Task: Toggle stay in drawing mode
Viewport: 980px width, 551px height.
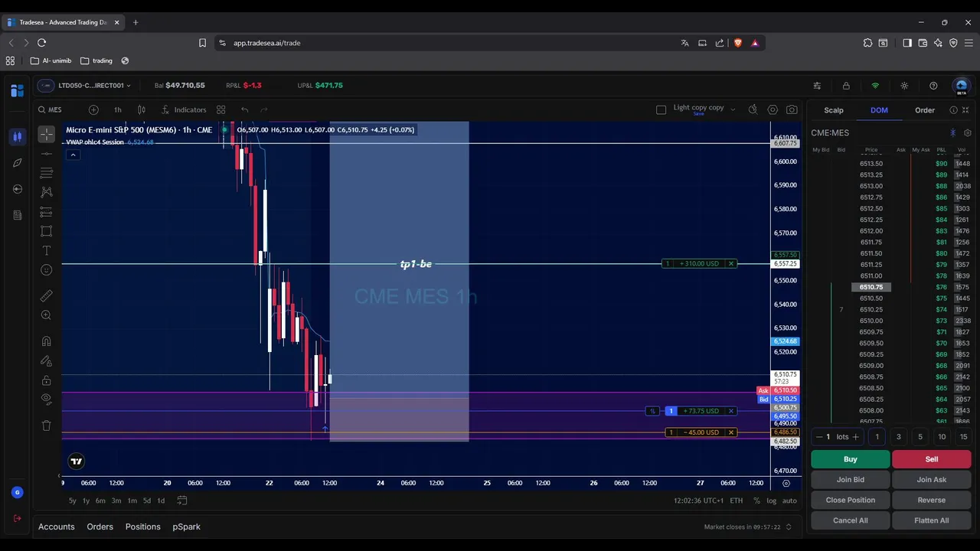Action: (47, 360)
